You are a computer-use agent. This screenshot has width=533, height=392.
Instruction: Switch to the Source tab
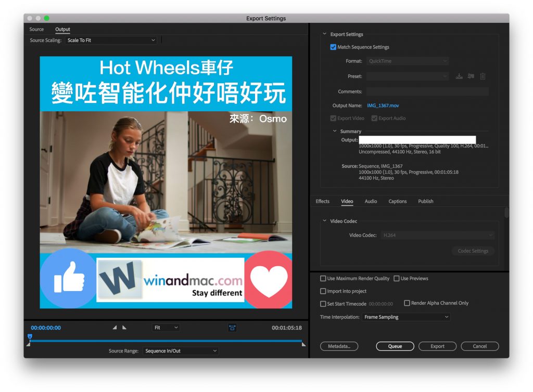[x=36, y=30]
